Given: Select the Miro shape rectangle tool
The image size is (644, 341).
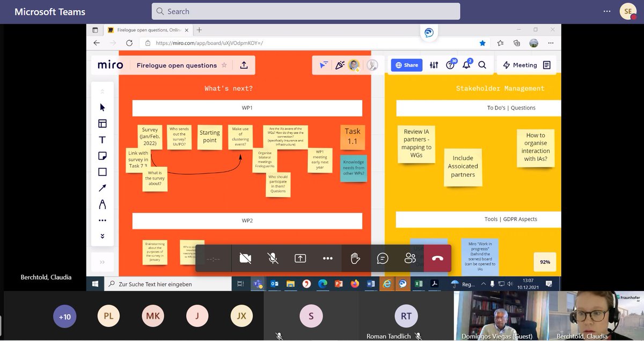Looking at the screenshot, I should pyautogui.click(x=103, y=172).
